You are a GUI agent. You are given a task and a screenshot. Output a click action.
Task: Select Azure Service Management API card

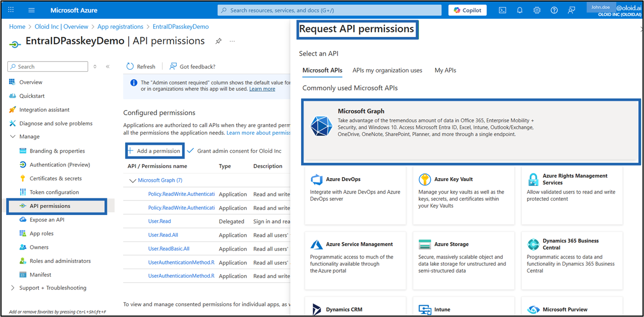coord(355,260)
